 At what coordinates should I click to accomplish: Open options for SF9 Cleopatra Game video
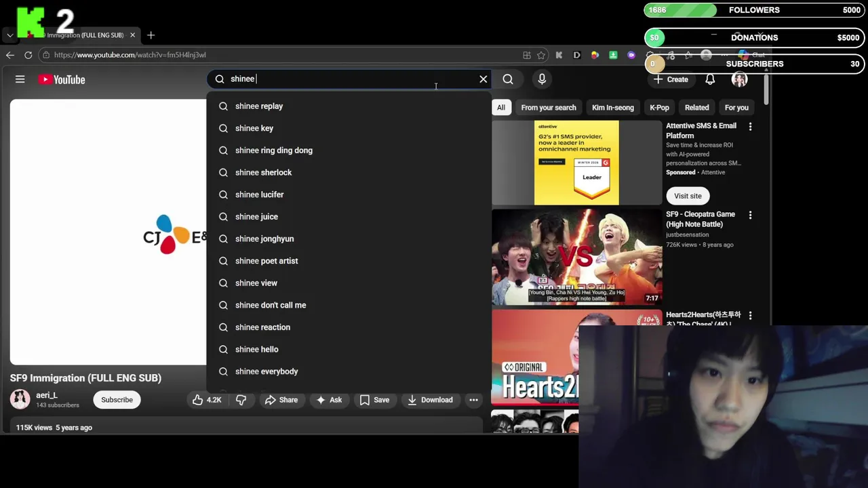pos(750,215)
